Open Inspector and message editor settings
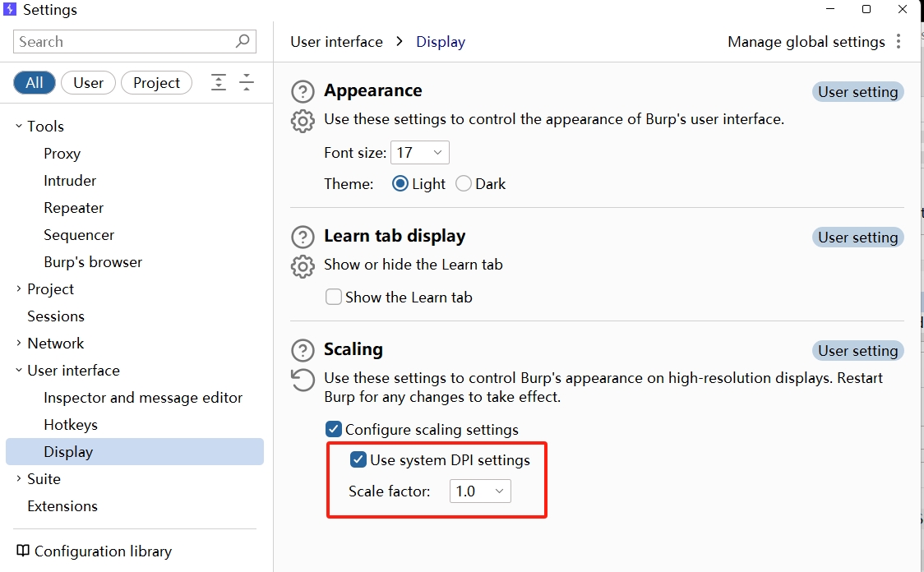This screenshot has height=572, width=924. pos(143,398)
